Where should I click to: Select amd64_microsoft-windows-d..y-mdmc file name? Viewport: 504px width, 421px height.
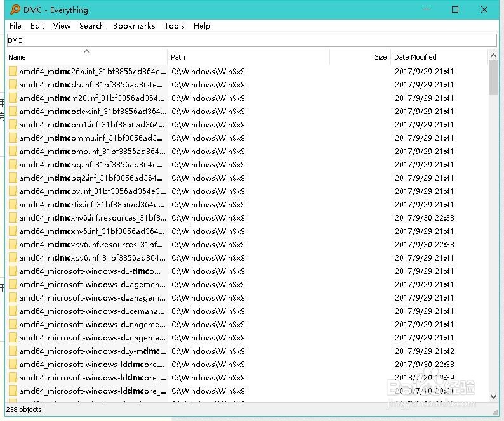point(93,351)
